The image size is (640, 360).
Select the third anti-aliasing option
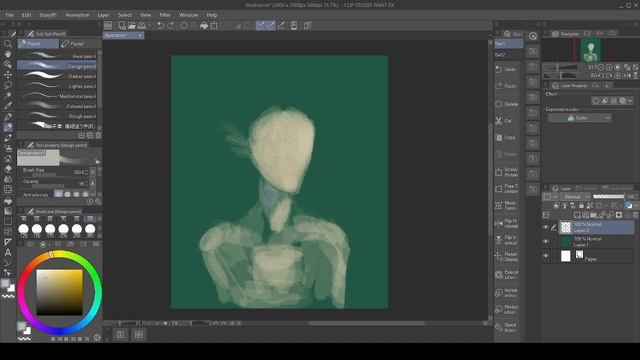[77, 194]
